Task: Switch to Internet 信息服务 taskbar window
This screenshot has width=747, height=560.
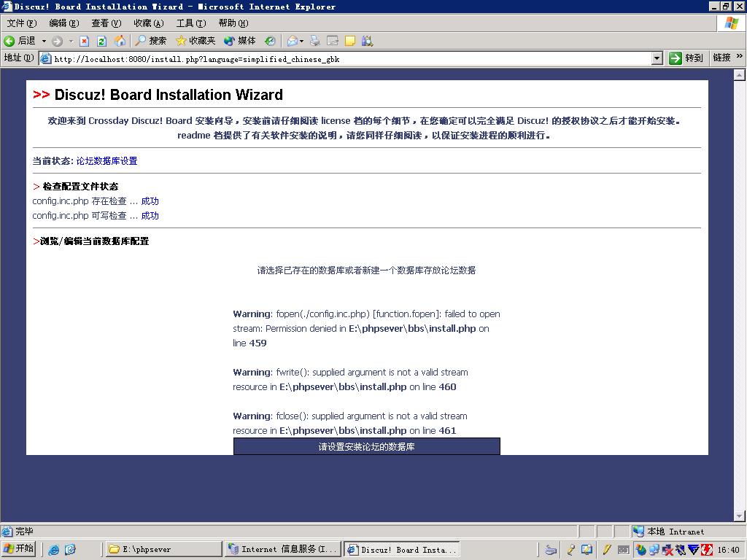Action: click(283, 549)
